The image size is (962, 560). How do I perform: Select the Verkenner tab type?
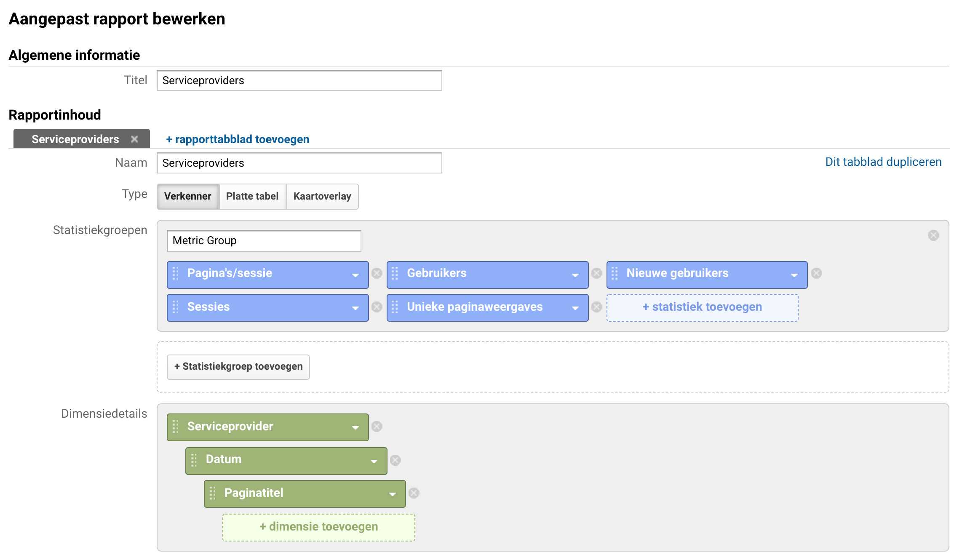(187, 196)
